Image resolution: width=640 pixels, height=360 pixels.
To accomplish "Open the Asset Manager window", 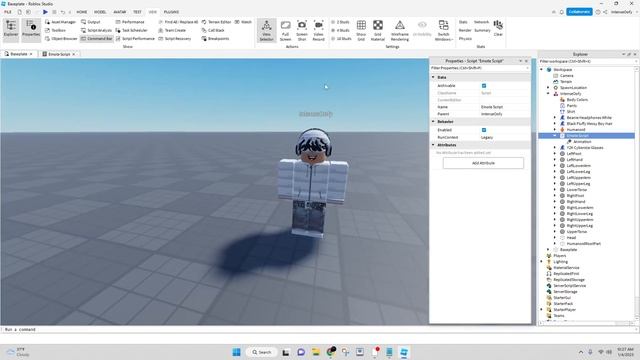I will tap(60, 22).
